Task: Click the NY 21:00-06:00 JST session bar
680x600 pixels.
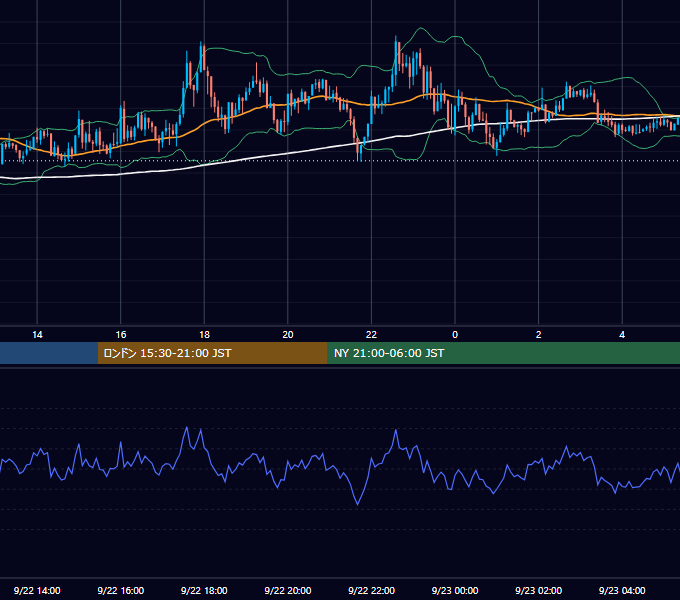Action: pos(503,353)
